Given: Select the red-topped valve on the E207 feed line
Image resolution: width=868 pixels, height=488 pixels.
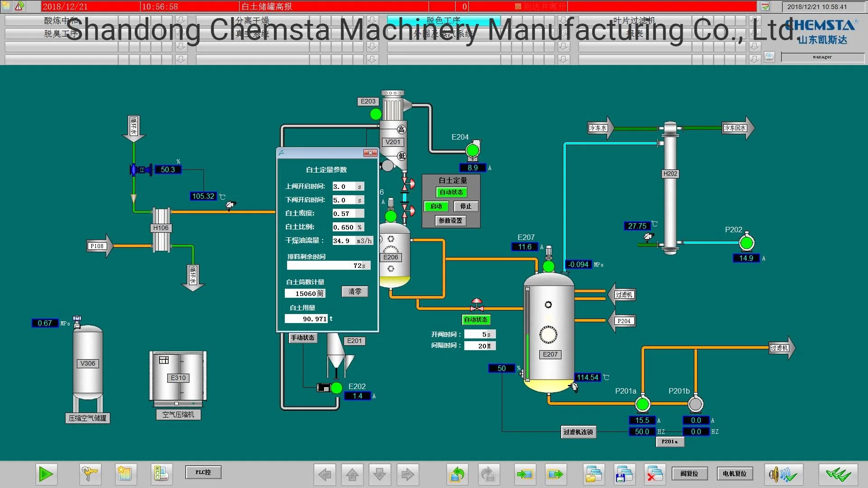Looking at the screenshot, I should coord(476,305).
